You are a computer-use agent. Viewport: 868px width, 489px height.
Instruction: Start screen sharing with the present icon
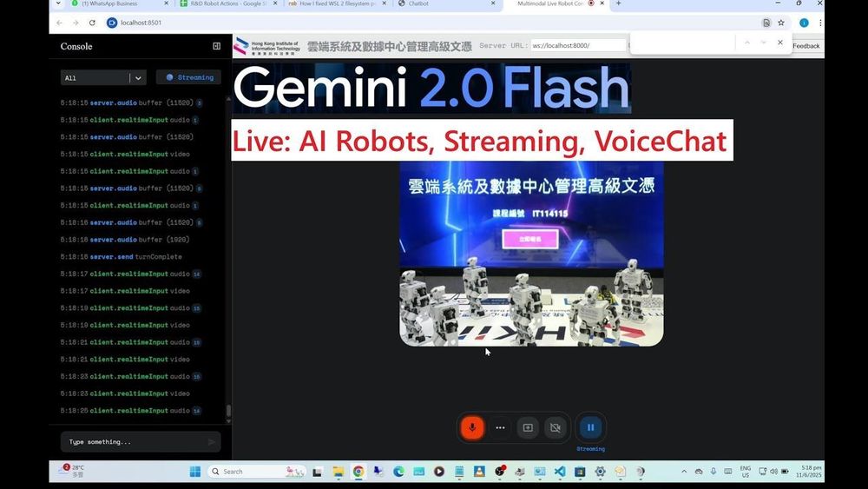point(528,427)
